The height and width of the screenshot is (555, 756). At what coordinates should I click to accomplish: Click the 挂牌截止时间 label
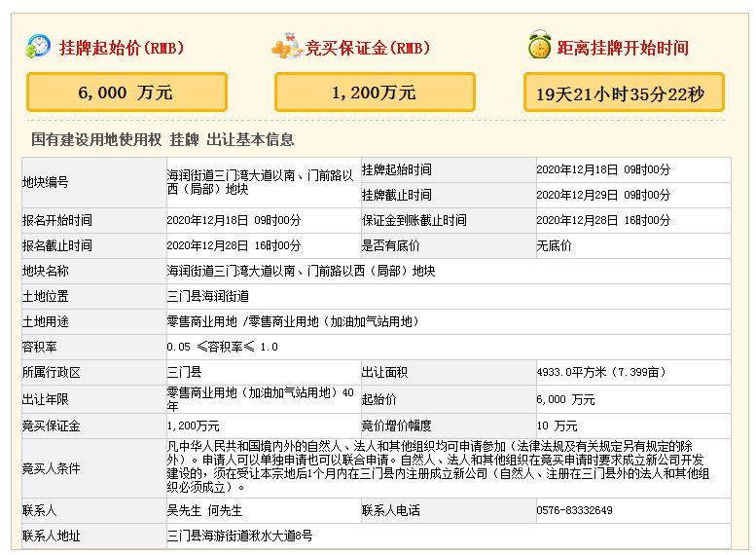(397, 195)
